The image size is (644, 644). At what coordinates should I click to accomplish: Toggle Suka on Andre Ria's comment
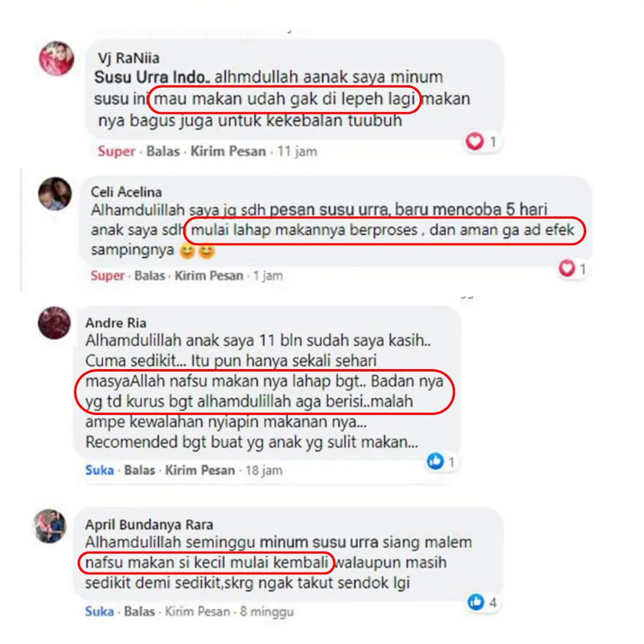[100, 470]
